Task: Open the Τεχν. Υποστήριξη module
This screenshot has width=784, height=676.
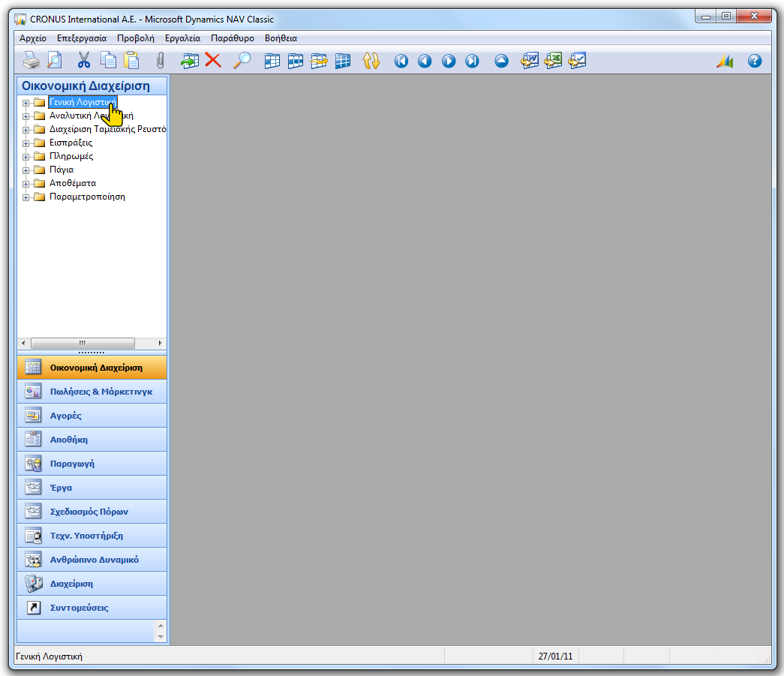Action: (92, 536)
